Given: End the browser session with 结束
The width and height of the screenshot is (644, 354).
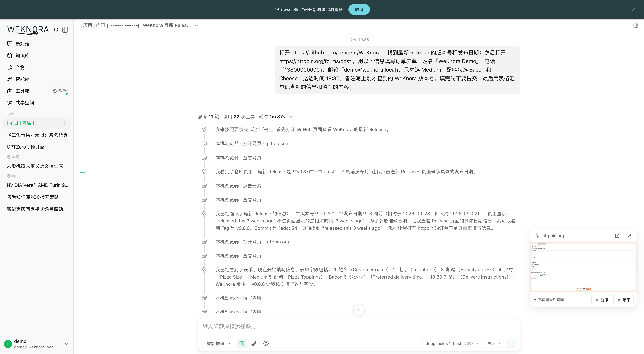Looking at the screenshot, I should (624, 300).
